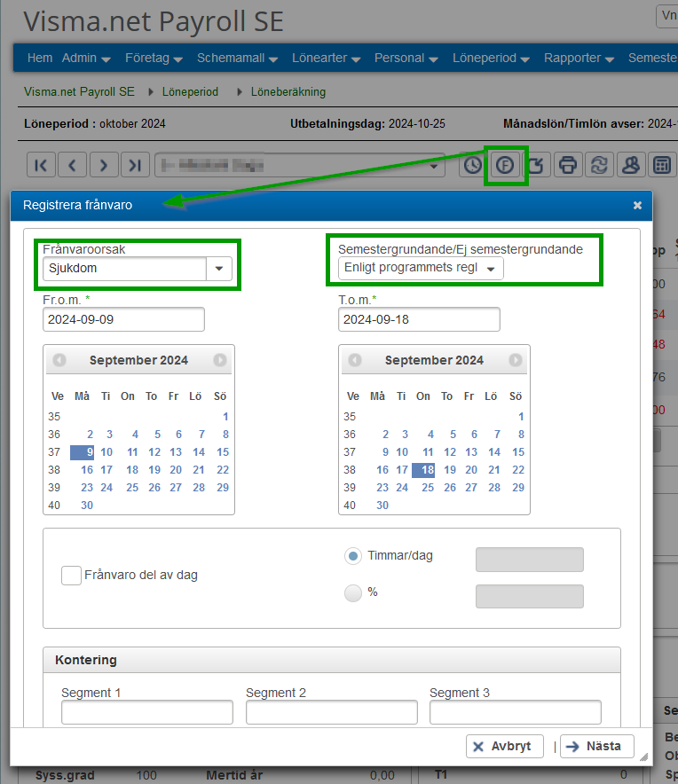
Task: Click the Avbryt button
Action: (505, 747)
